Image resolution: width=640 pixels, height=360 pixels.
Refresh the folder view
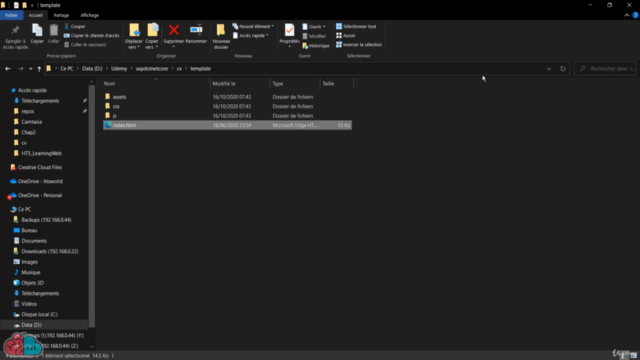563,69
